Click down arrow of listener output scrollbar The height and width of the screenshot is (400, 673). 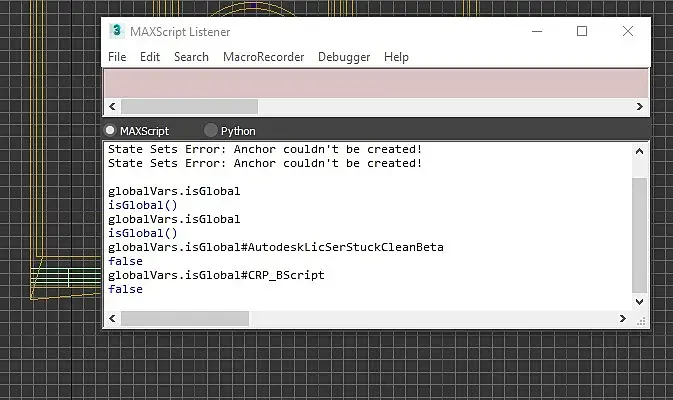coord(639,301)
